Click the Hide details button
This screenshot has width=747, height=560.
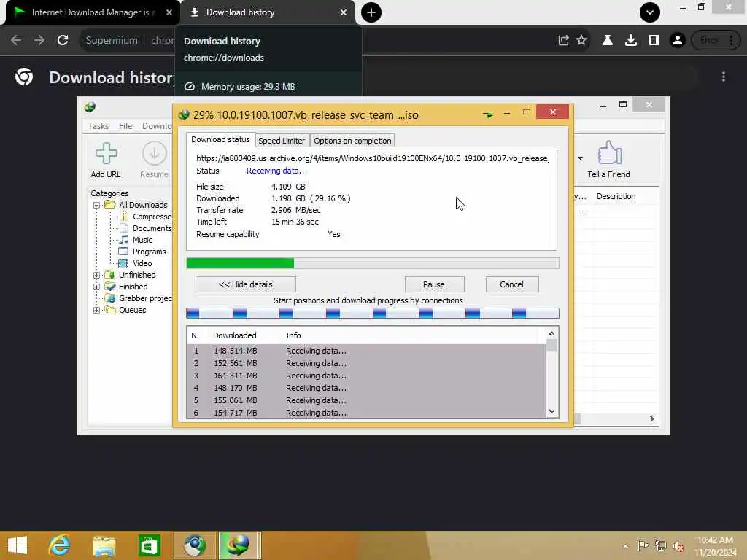click(x=246, y=284)
